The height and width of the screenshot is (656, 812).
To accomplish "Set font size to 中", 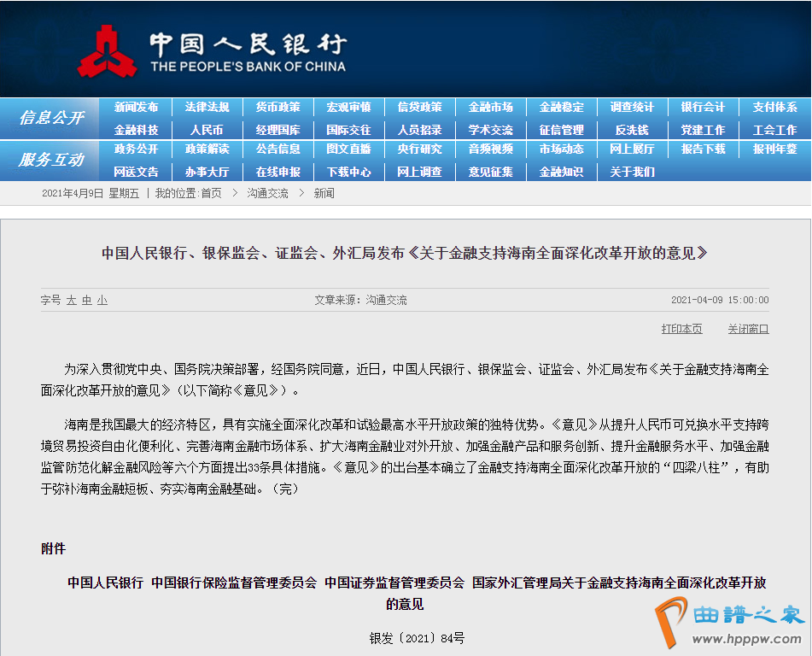I will 87,301.
